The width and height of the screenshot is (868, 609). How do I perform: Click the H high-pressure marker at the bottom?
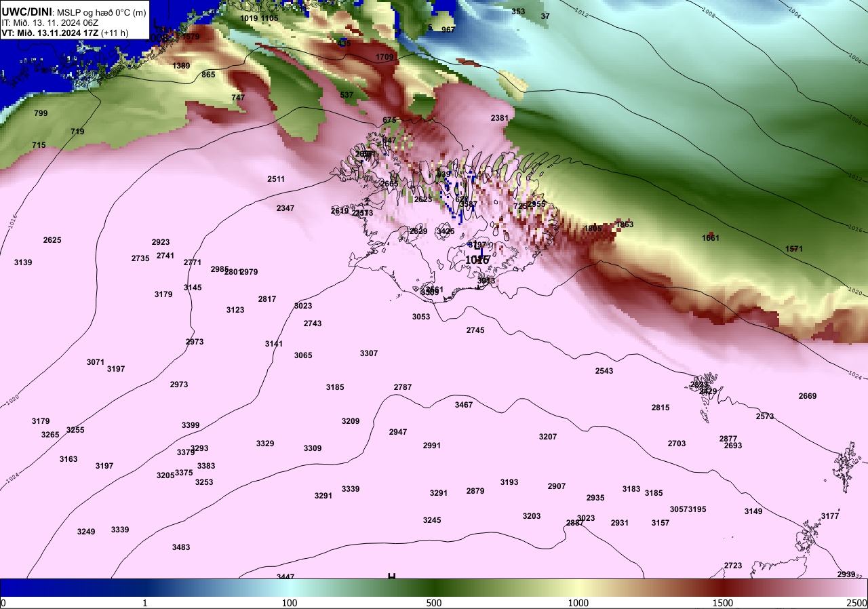391,577
